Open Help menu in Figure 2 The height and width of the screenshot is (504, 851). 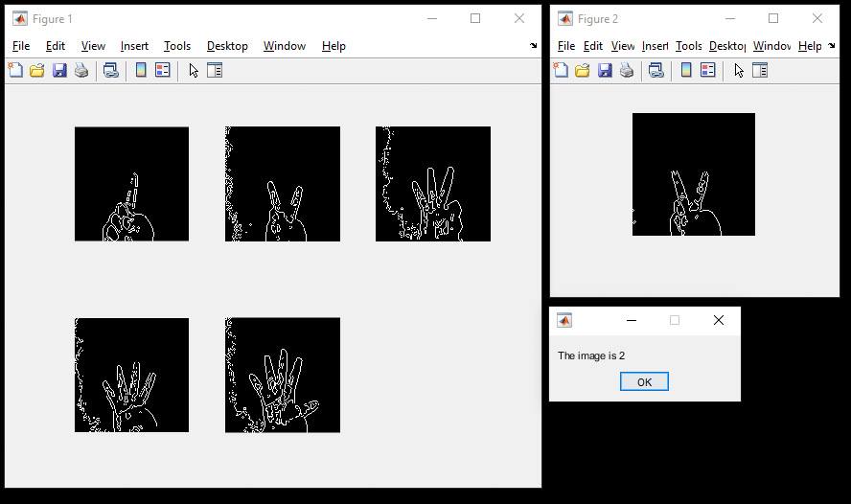(x=810, y=46)
